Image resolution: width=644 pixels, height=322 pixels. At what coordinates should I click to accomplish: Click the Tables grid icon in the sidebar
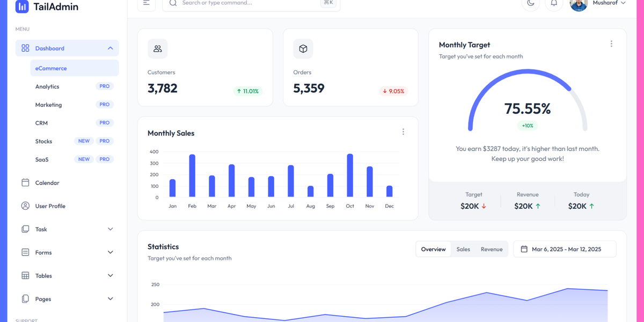[25, 275]
